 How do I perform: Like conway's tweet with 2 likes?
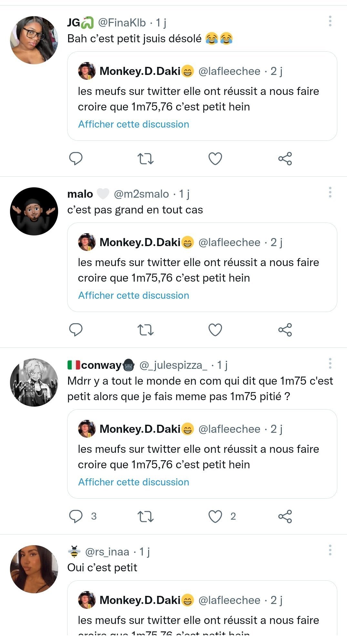pyautogui.click(x=215, y=516)
